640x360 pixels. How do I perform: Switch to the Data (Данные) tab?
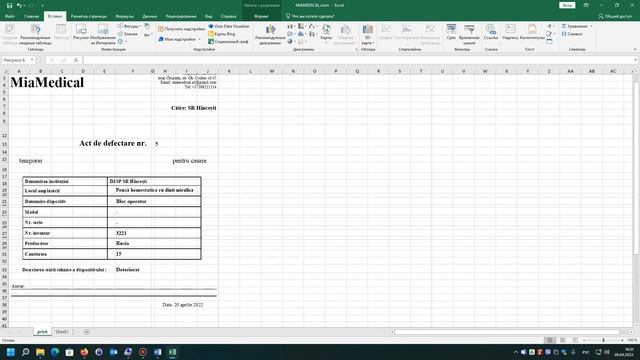pos(149,16)
